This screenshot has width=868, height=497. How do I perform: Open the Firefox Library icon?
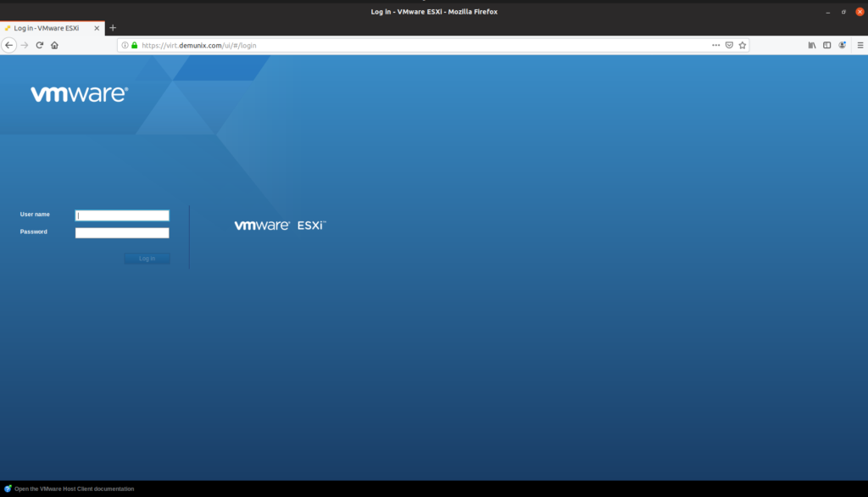[x=812, y=45]
